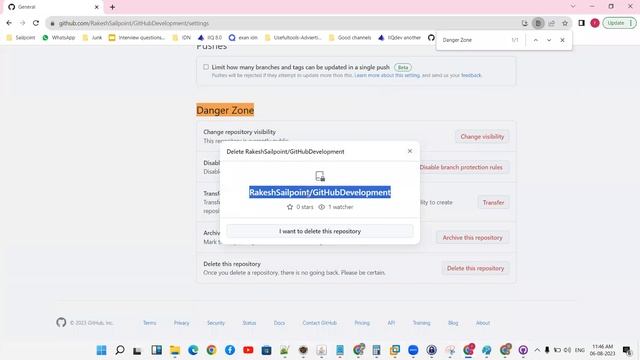The image size is (640, 360).
Task: Click Archive this repository button
Action: pos(472,238)
